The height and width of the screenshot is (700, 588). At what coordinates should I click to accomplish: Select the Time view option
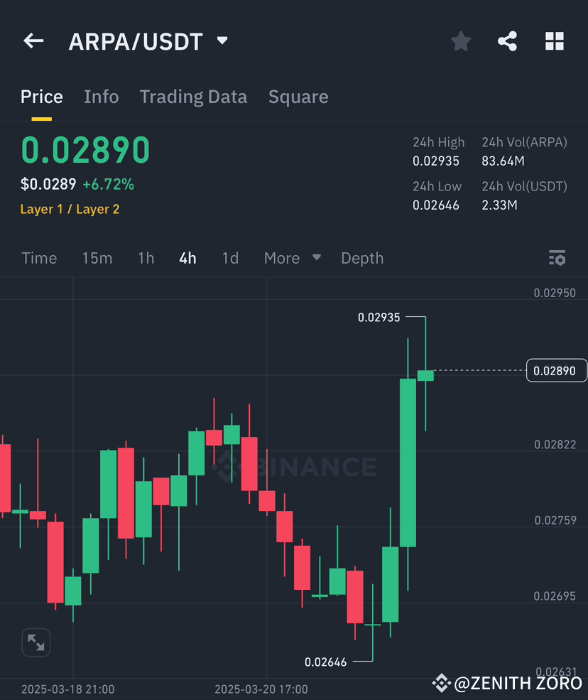(x=39, y=258)
